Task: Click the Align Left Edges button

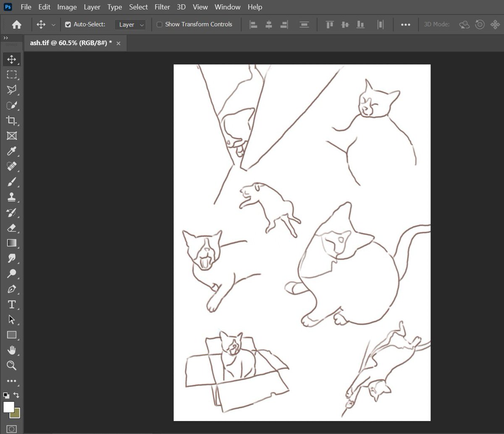Action: pyautogui.click(x=253, y=24)
